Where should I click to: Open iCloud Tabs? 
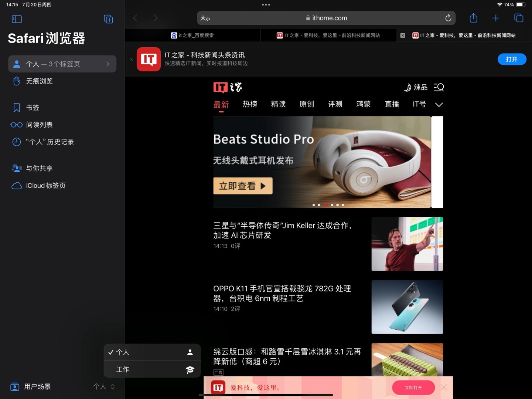(x=46, y=185)
